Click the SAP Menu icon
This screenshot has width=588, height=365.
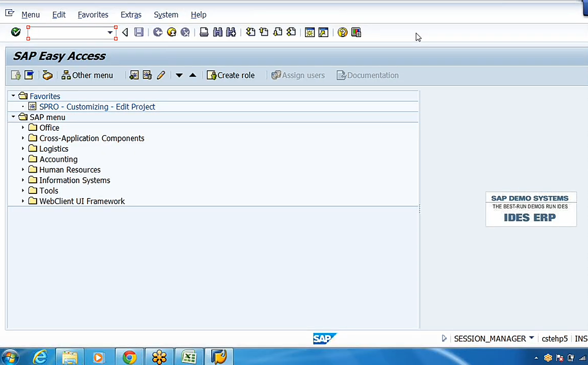[29, 75]
